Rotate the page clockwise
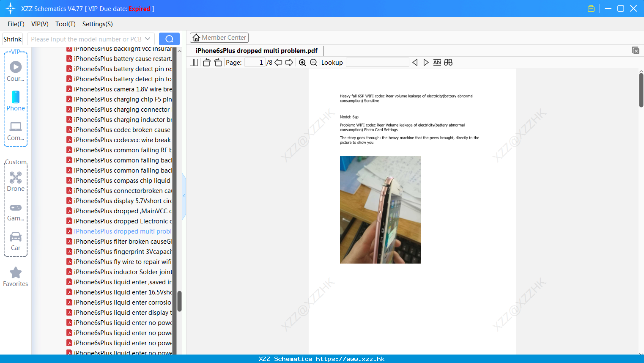The height and width of the screenshot is (363, 644). [x=218, y=63]
